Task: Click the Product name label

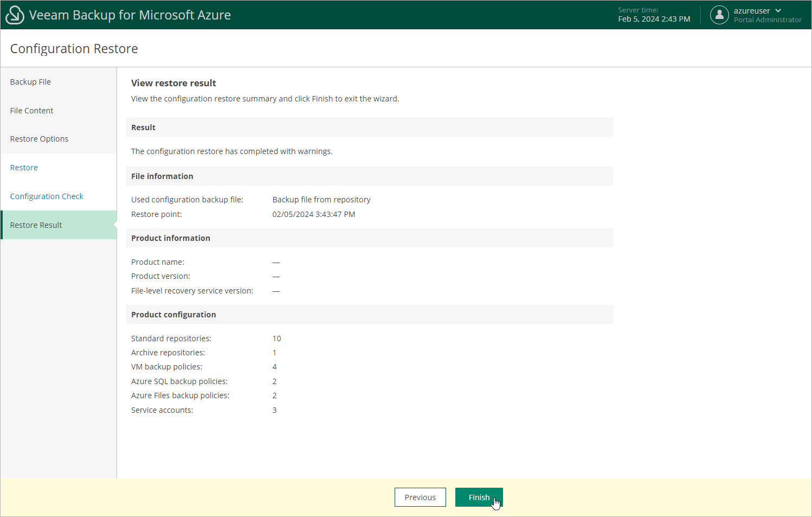Action: 158,262
